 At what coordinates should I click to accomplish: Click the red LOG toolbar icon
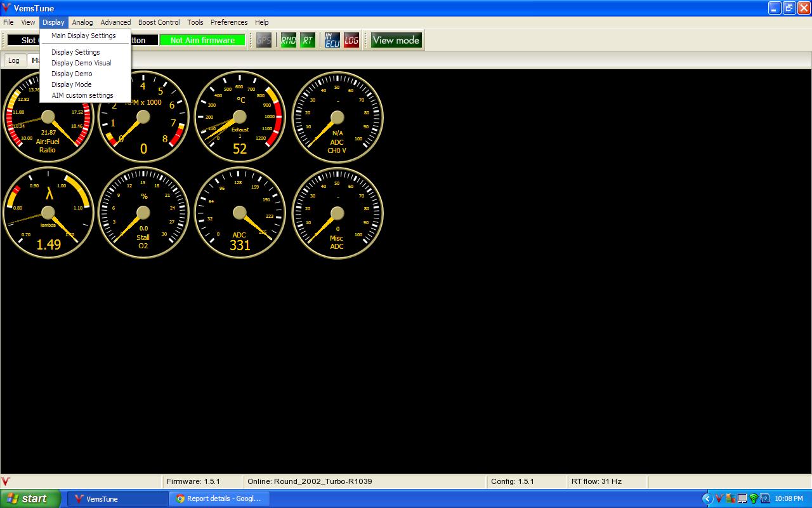tap(351, 40)
